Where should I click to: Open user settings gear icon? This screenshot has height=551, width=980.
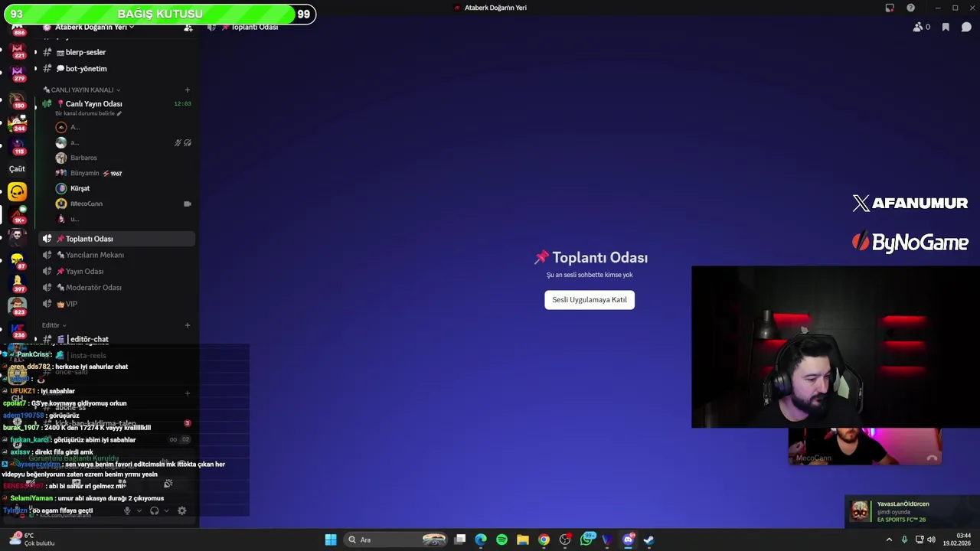coord(182,510)
